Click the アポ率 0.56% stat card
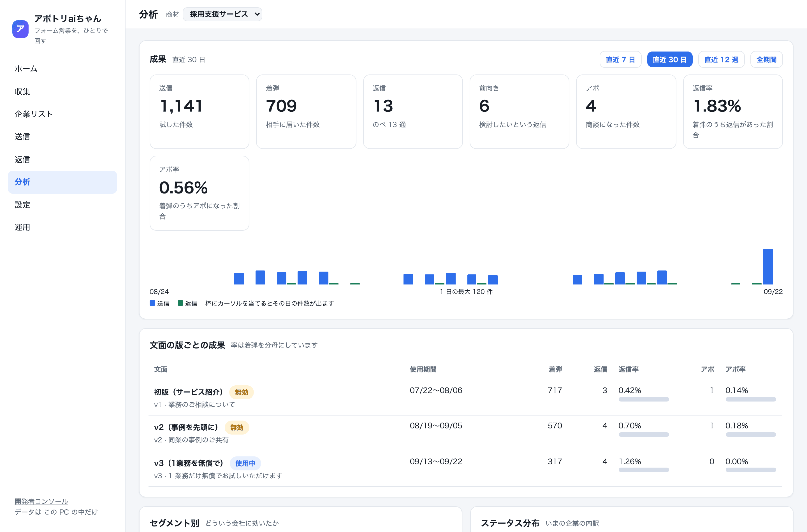 200,193
